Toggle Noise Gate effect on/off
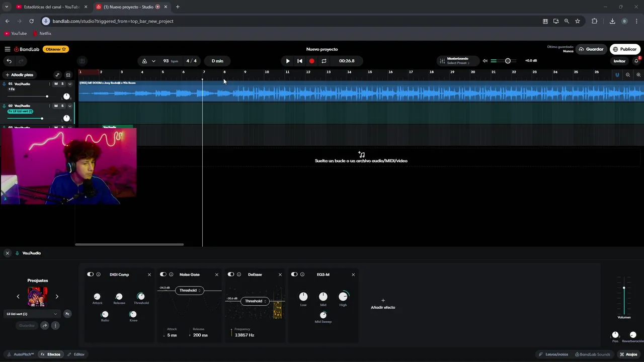The width and height of the screenshot is (644, 362). (163, 275)
